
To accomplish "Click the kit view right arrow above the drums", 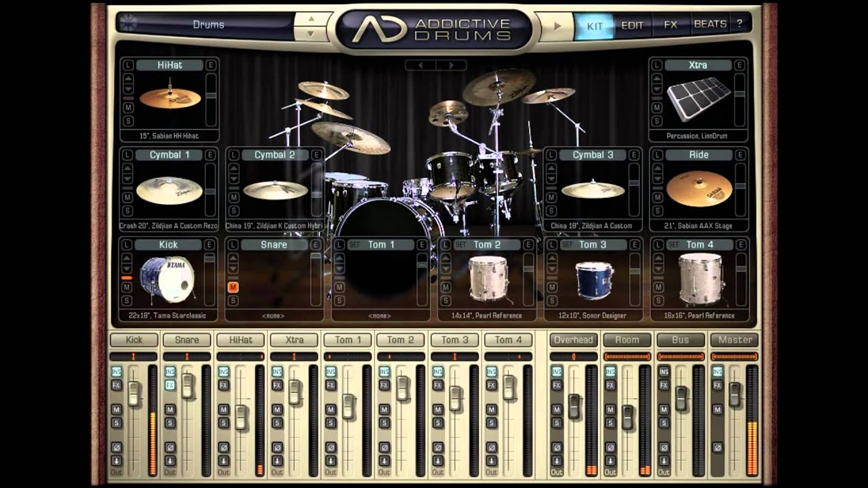I will point(451,65).
